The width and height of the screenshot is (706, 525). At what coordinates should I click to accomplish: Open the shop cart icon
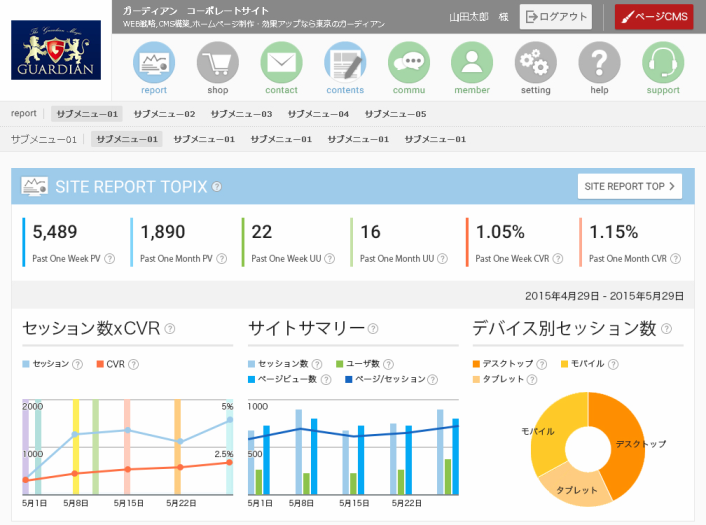pyautogui.click(x=217, y=63)
